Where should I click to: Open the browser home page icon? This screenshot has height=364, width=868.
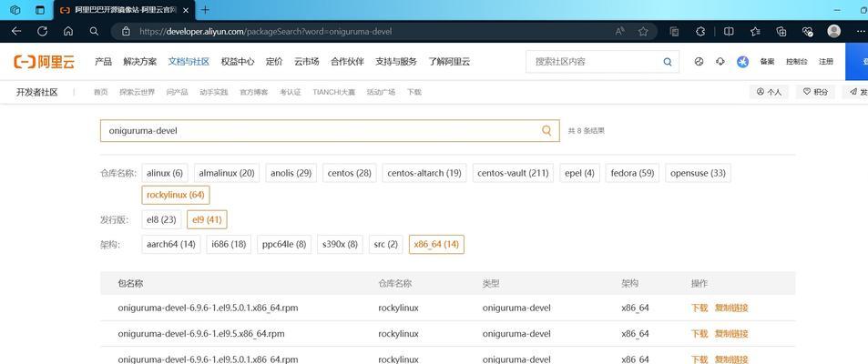tap(68, 32)
